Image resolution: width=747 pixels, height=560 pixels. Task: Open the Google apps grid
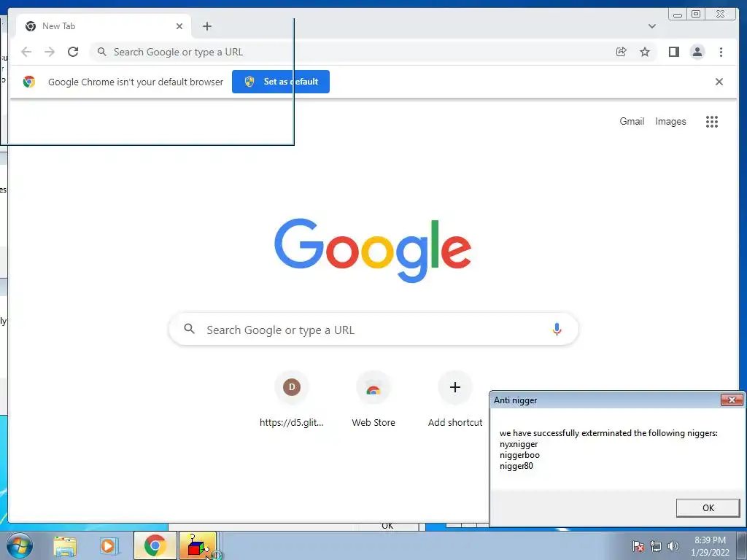click(x=712, y=122)
